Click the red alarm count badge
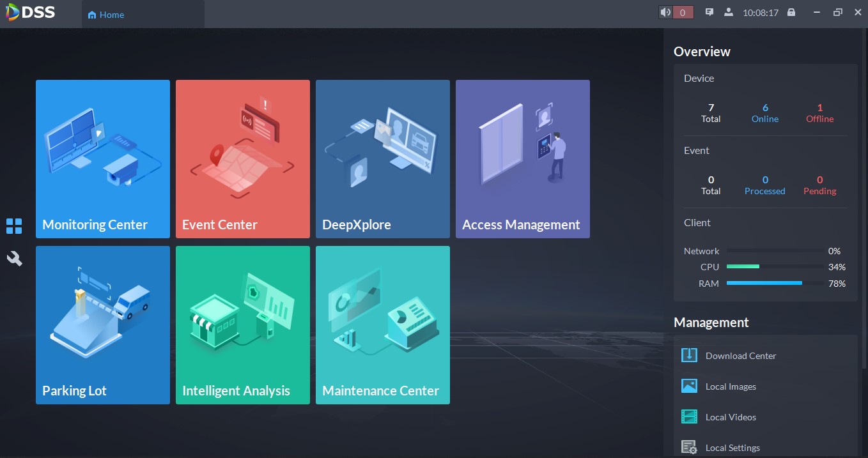The width and height of the screenshot is (868, 458). 683,12
